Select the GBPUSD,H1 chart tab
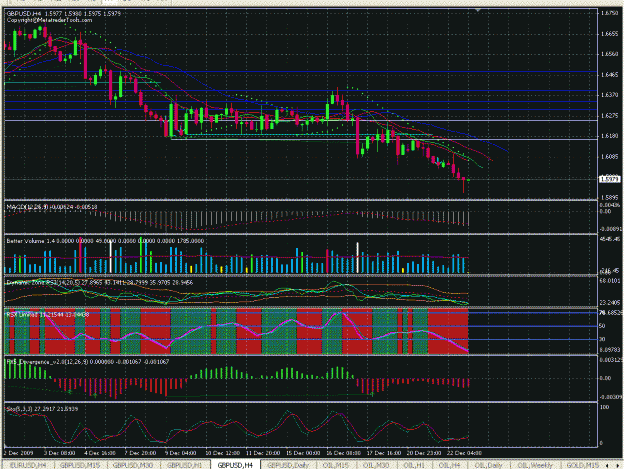The width and height of the screenshot is (625, 469). (x=184, y=465)
